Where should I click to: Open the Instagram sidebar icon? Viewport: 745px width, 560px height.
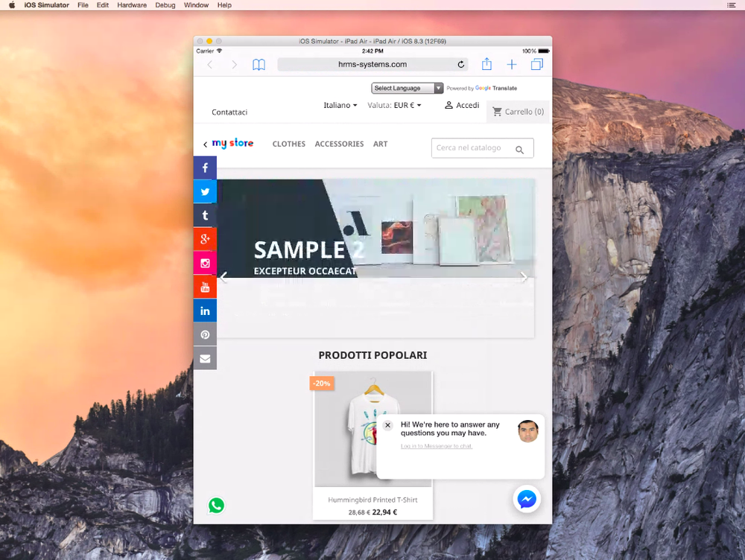pos(205,263)
